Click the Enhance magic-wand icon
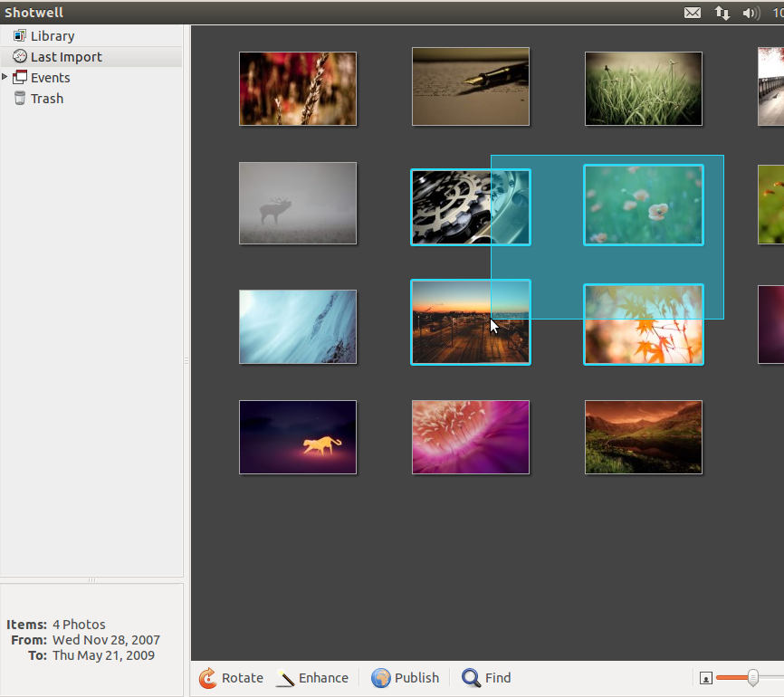 tap(285, 677)
